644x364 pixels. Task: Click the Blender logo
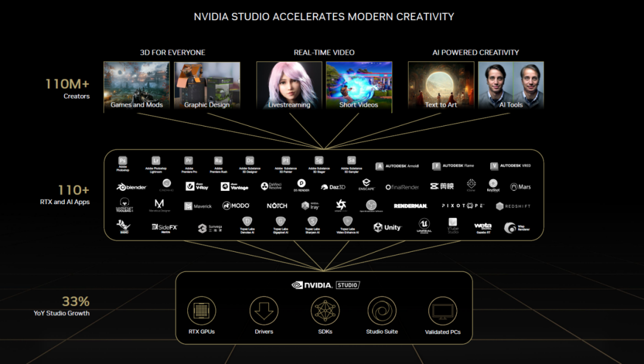click(x=131, y=187)
